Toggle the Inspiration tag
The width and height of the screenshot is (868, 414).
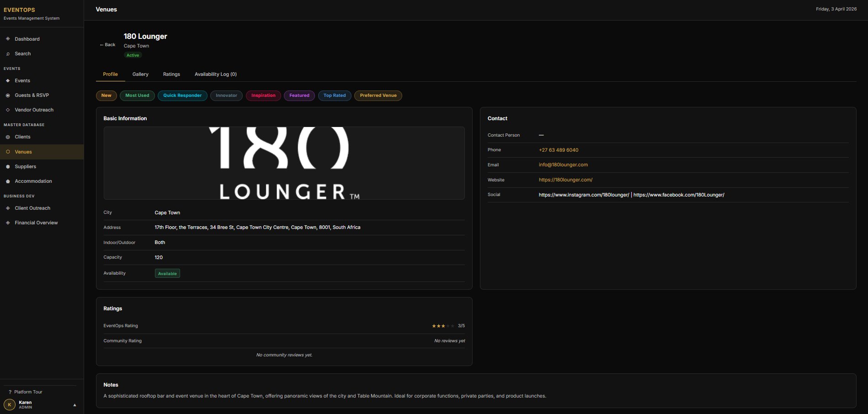pos(263,96)
